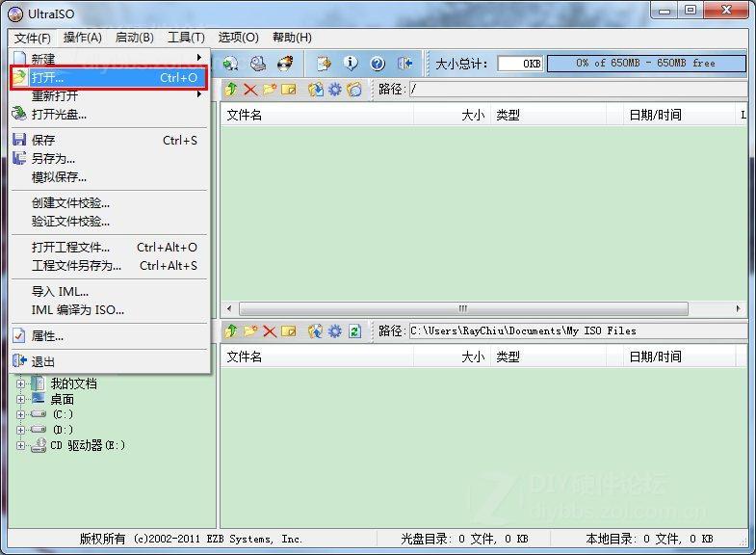Choose 工程文件另存为... menu item

tap(109, 266)
